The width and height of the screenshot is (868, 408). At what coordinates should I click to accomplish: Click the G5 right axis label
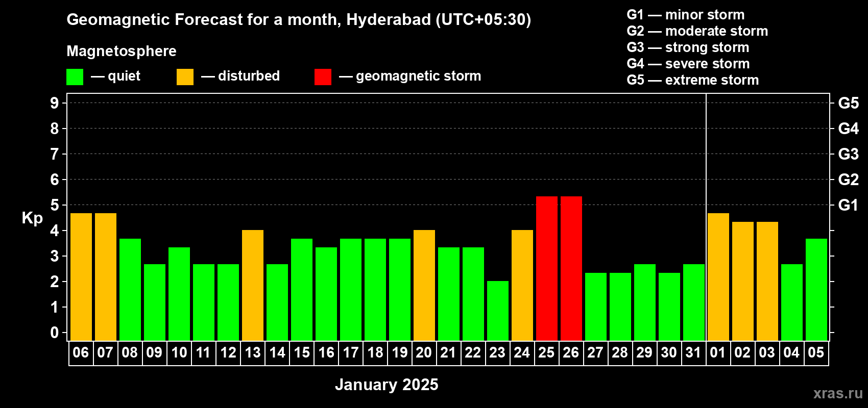point(849,103)
